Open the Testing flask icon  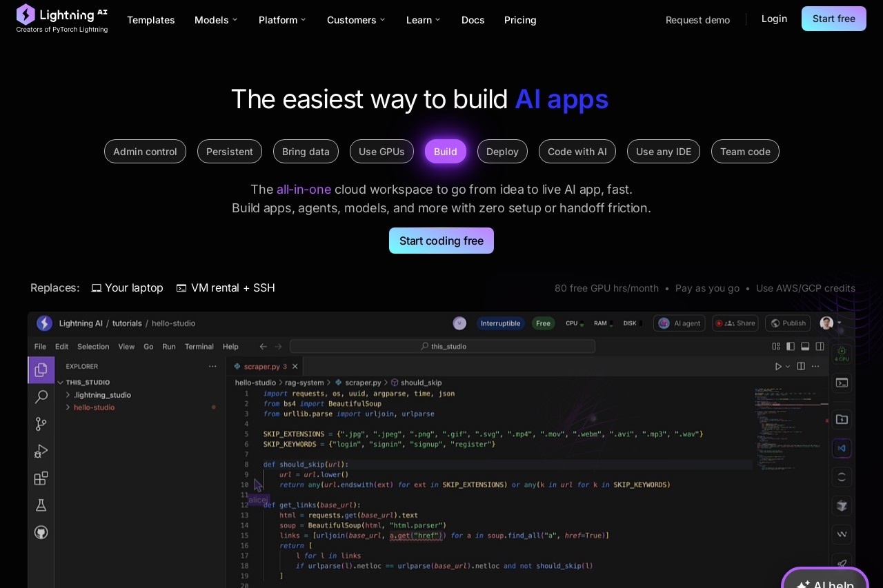[41, 505]
